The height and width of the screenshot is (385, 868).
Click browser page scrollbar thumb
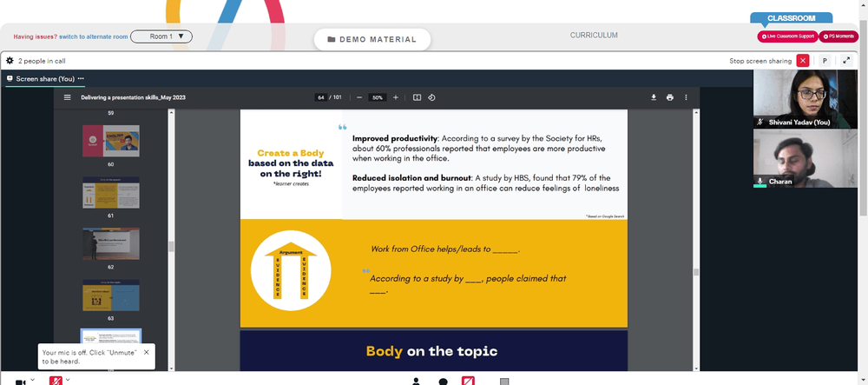click(x=864, y=118)
